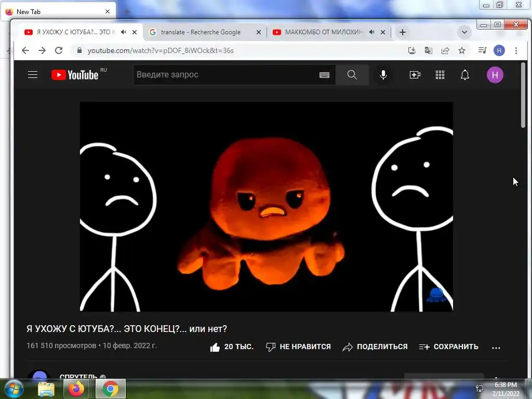The image size is (532, 399).
Task: Open File Explorer from the taskbar
Action: click(x=46, y=389)
